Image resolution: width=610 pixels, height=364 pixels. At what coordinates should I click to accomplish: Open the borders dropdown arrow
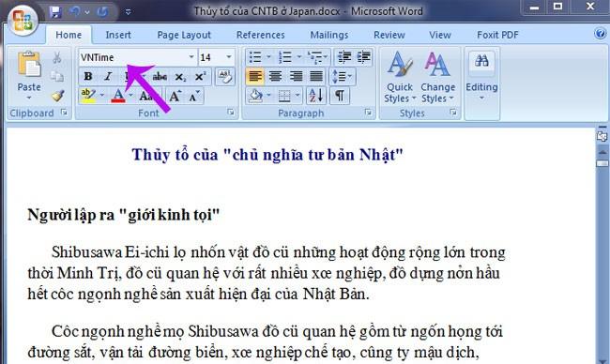(297, 96)
